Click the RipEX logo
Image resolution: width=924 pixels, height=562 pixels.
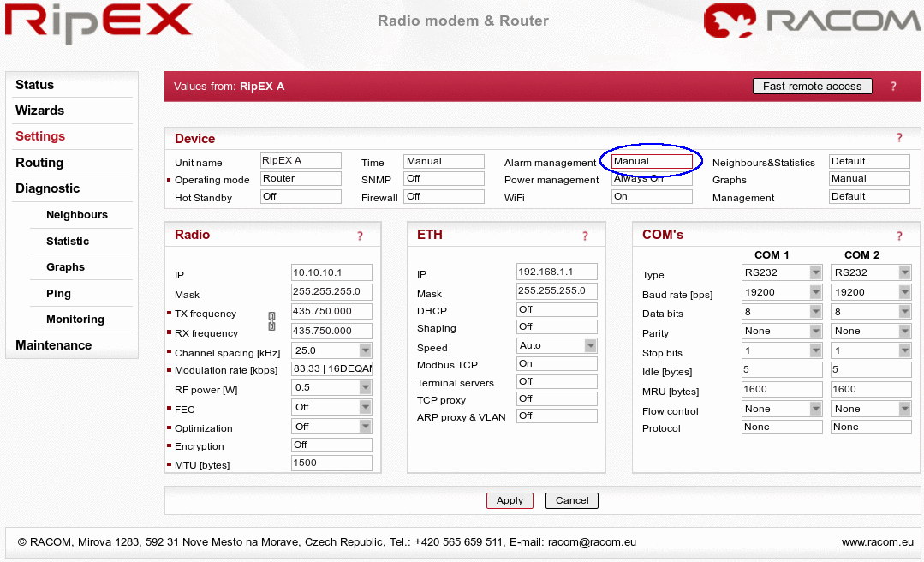(99, 22)
